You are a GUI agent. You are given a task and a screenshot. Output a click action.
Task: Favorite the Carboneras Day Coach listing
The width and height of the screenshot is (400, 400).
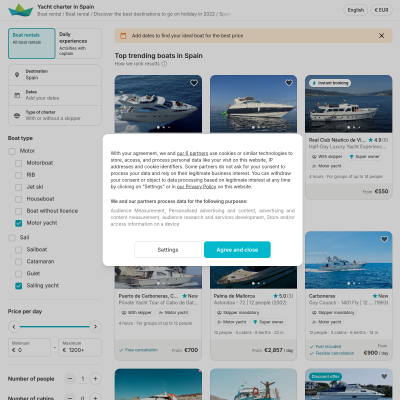pos(384,239)
